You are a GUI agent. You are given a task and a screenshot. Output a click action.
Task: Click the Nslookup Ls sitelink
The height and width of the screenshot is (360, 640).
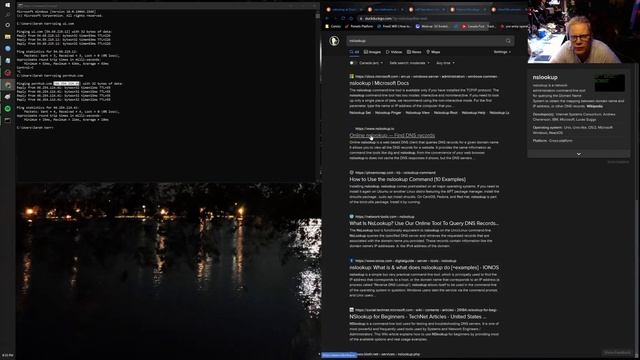click(x=499, y=113)
